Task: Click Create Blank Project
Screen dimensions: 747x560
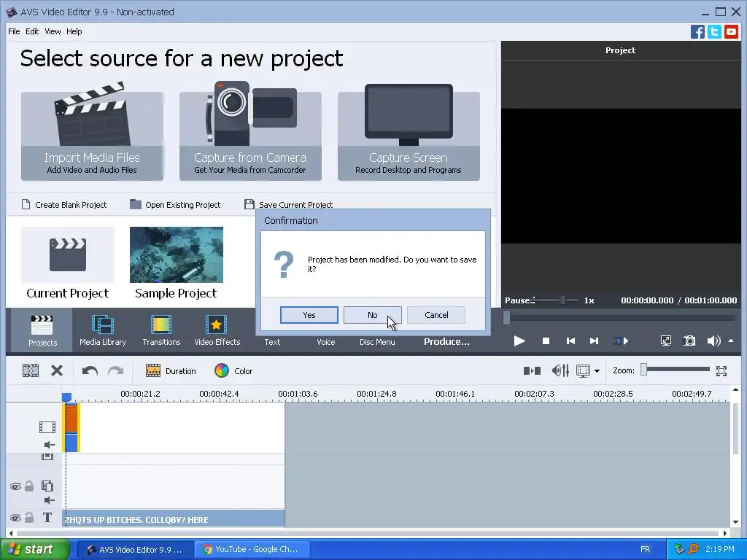Action: pyautogui.click(x=64, y=205)
